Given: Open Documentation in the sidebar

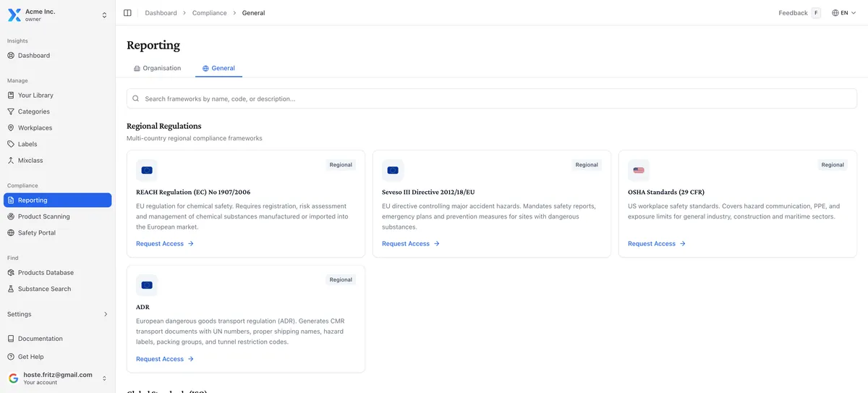Looking at the screenshot, I should (x=58, y=339).
